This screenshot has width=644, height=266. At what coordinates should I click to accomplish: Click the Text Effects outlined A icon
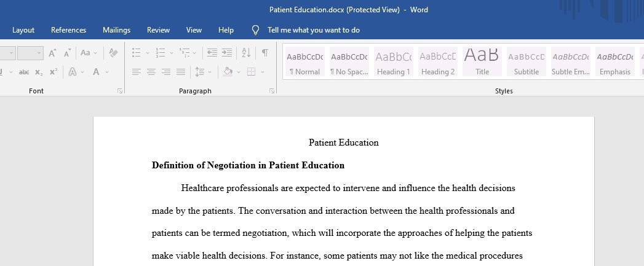pyautogui.click(x=73, y=72)
